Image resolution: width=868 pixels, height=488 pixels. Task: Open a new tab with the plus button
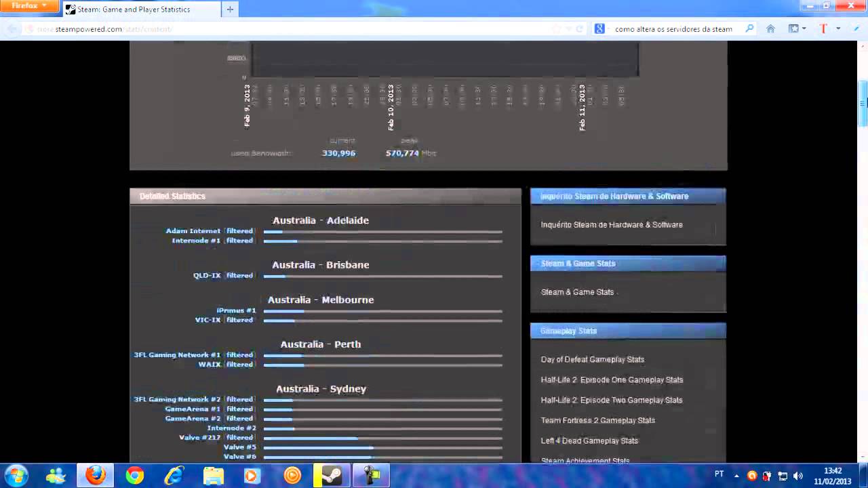click(230, 9)
